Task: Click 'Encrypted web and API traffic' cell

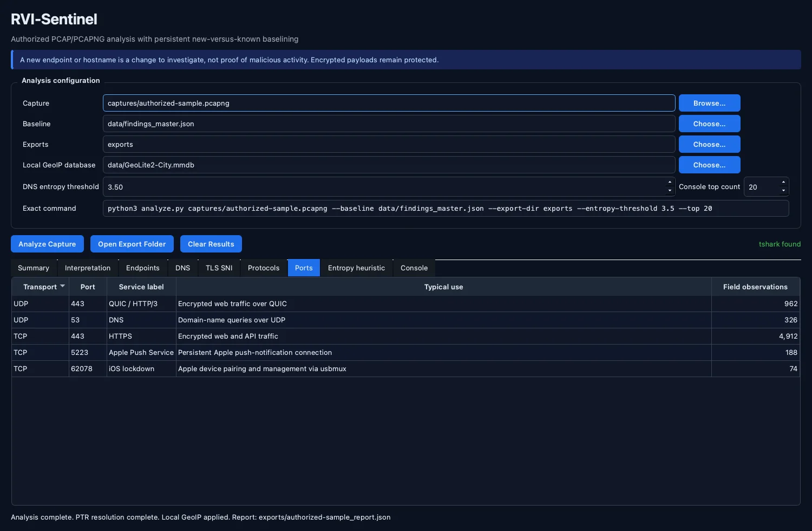Action: (443, 336)
